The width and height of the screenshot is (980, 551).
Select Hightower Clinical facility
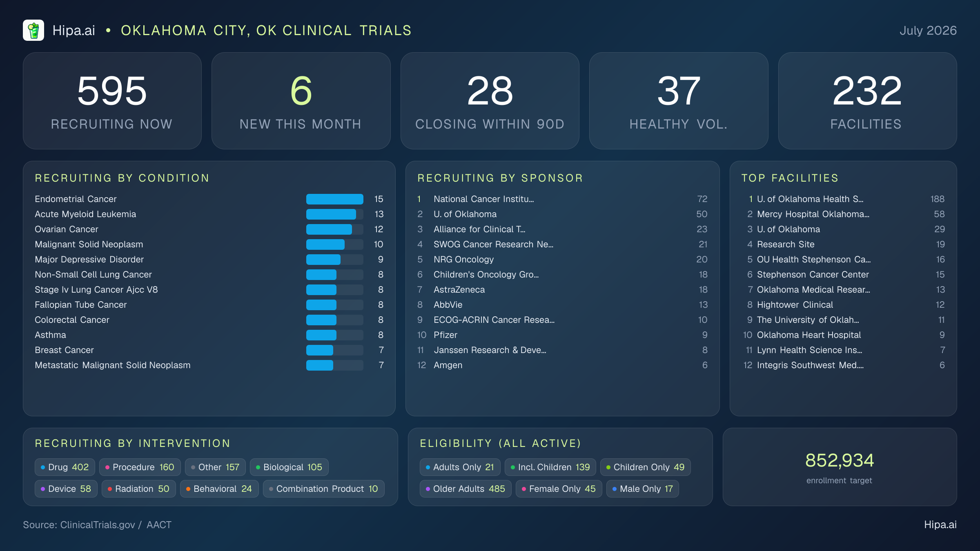843,304
